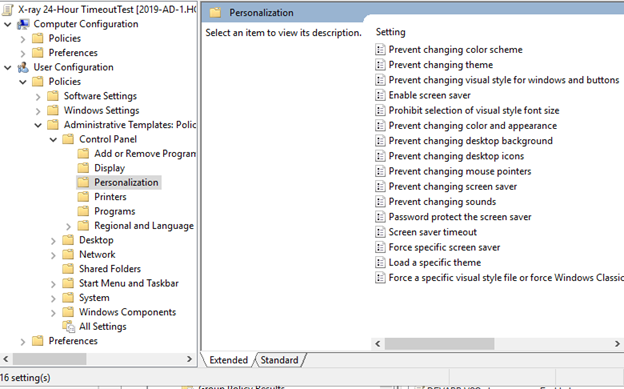Collapse Policies under User Configuration
Image resolution: width=624 pixels, height=389 pixels.
pos(23,82)
